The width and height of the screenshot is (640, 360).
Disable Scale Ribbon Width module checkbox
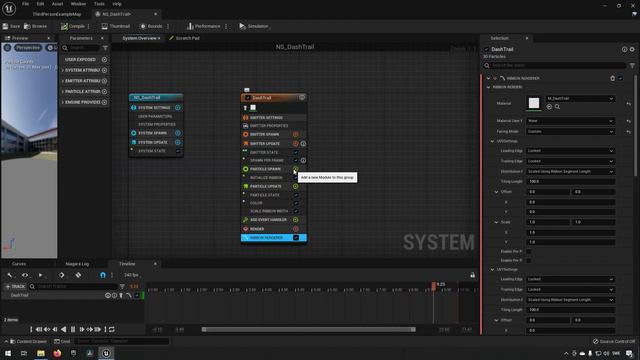(x=296, y=211)
